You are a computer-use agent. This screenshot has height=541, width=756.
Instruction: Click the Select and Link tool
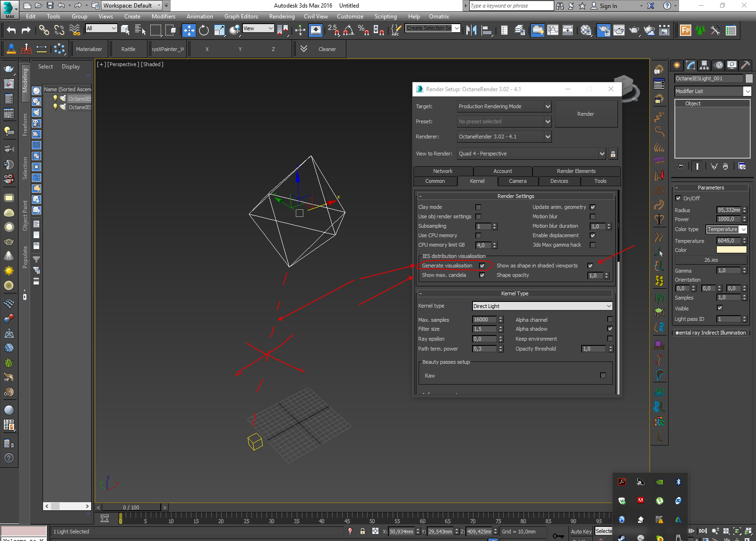[x=44, y=30]
